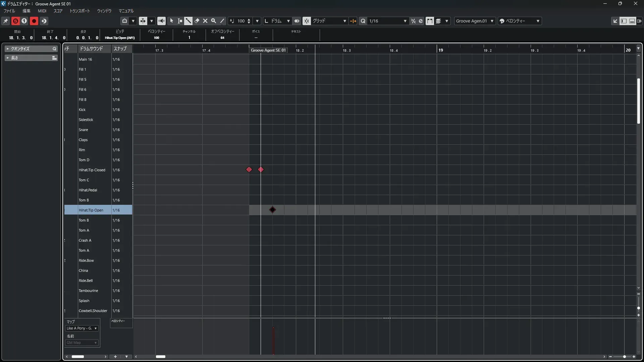644x362 pixels.
Task: Toggle Snap on/off button
Action: tap(307, 21)
